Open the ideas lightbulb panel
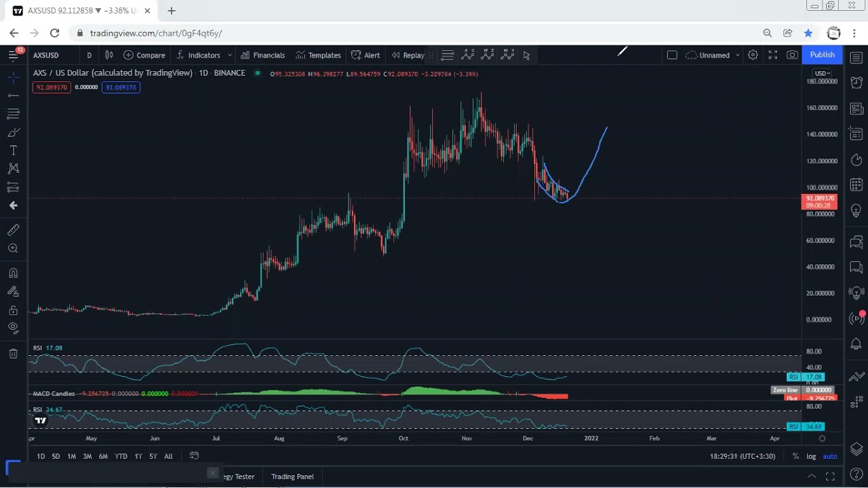 (x=856, y=211)
